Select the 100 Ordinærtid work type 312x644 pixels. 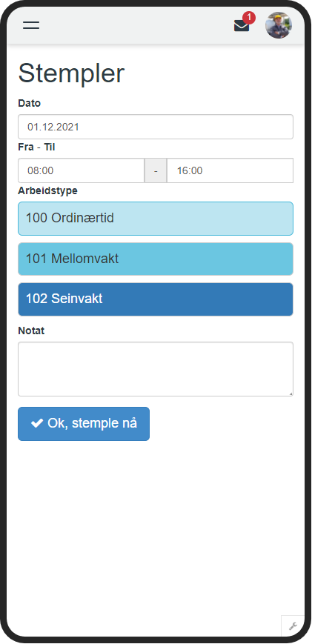coord(156,219)
